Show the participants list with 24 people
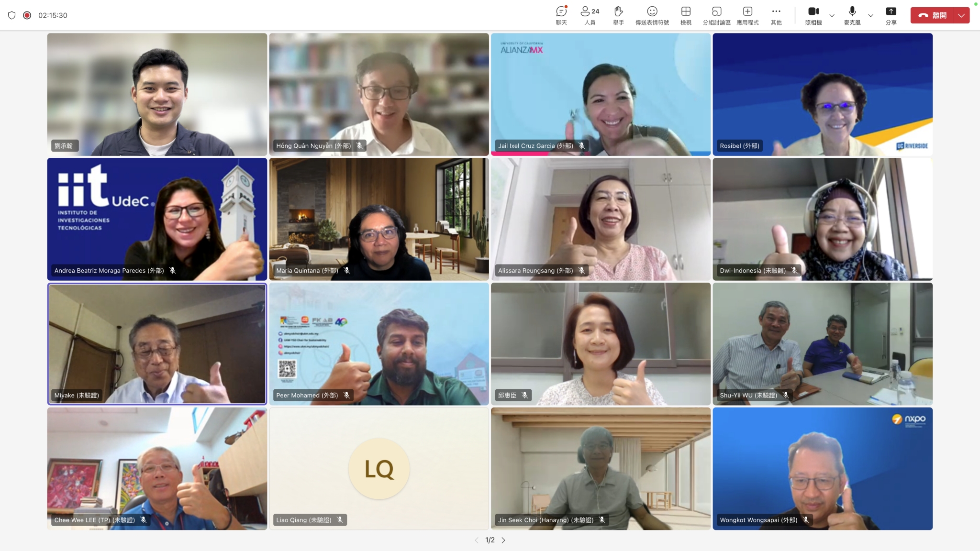Screen dimensions: 980x551 coord(590,15)
